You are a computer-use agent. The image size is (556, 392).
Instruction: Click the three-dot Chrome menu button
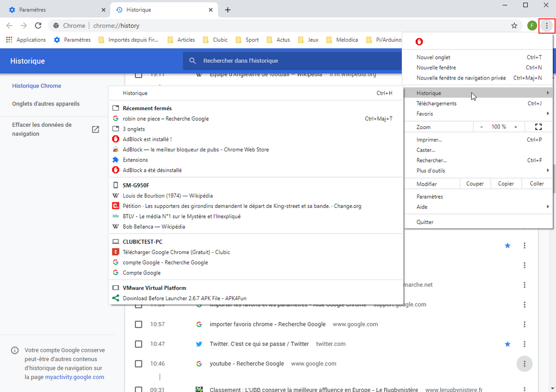point(547,26)
